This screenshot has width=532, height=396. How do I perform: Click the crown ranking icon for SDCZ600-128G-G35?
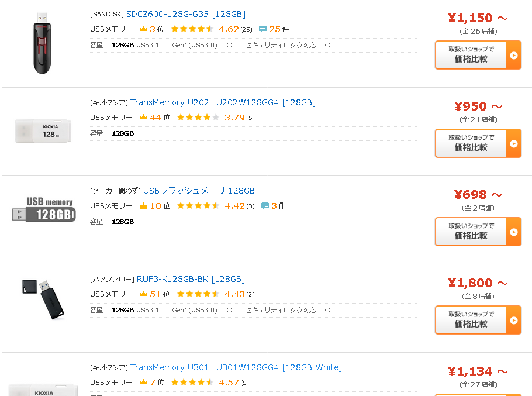pyautogui.click(x=143, y=29)
